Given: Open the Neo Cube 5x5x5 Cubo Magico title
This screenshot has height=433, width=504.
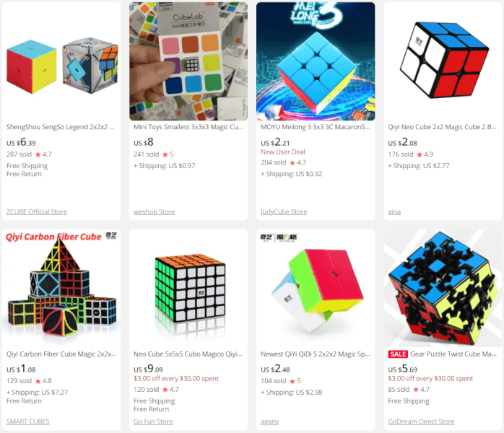Looking at the screenshot, I should tap(188, 354).
